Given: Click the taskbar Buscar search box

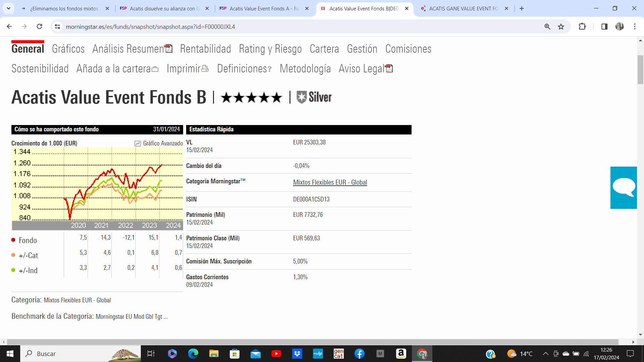Looking at the screenshot, I should tap(80, 354).
